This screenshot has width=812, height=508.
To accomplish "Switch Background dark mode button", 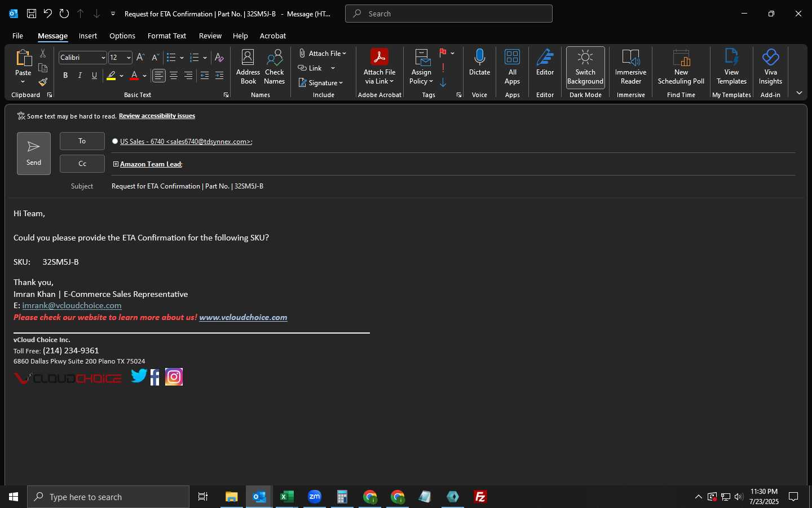I will tap(585, 67).
